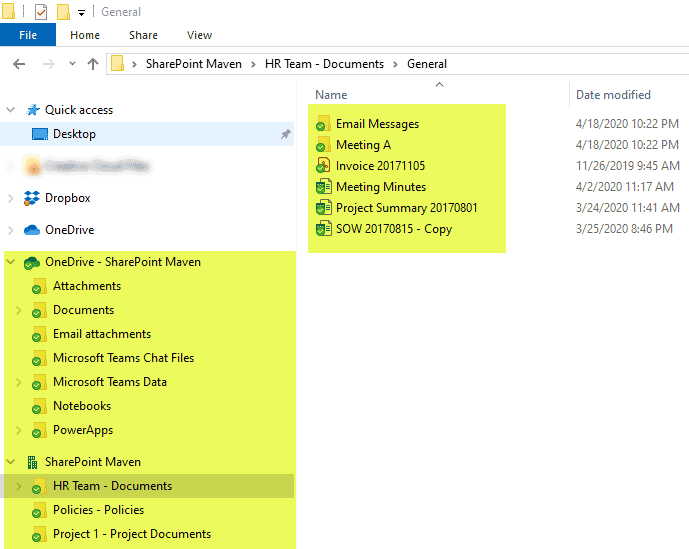Expand the Dropbox tree node
The image size is (689, 549).
pyautogui.click(x=11, y=198)
